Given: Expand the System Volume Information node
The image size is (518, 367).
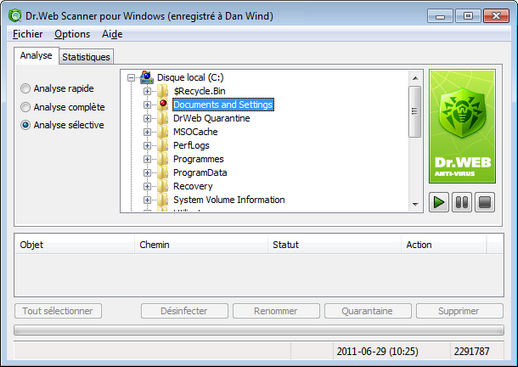Looking at the screenshot, I should tap(147, 200).
